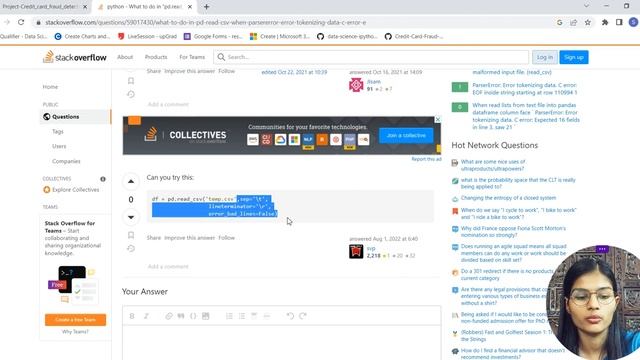640x360 pixels.
Task: Reload the page in browser toolbar
Action: [21, 22]
